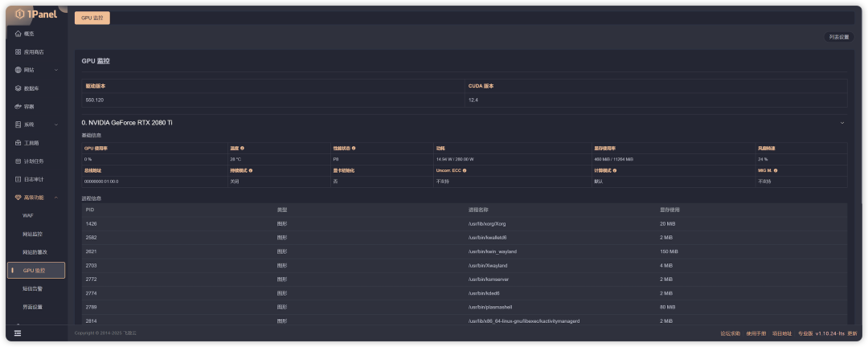Click the 高级功能 diamond icon
This screenshot has width=868, height=347.
[x=18, y=198]
